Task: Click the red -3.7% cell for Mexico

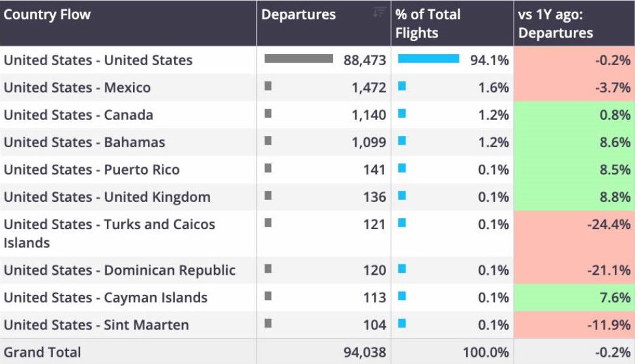Action: [x=574, y=87]
